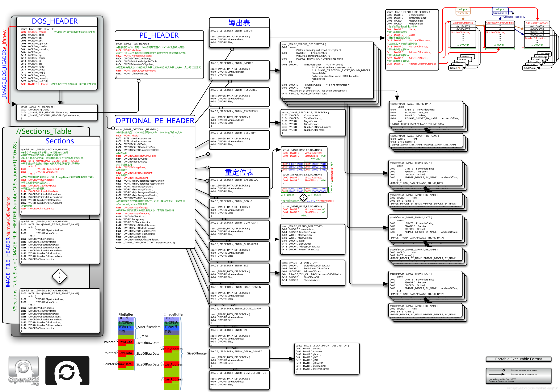
Task: Click the IMAGE_DIRECTORY_ENTRY_TLS box
Action: (239, 273)
